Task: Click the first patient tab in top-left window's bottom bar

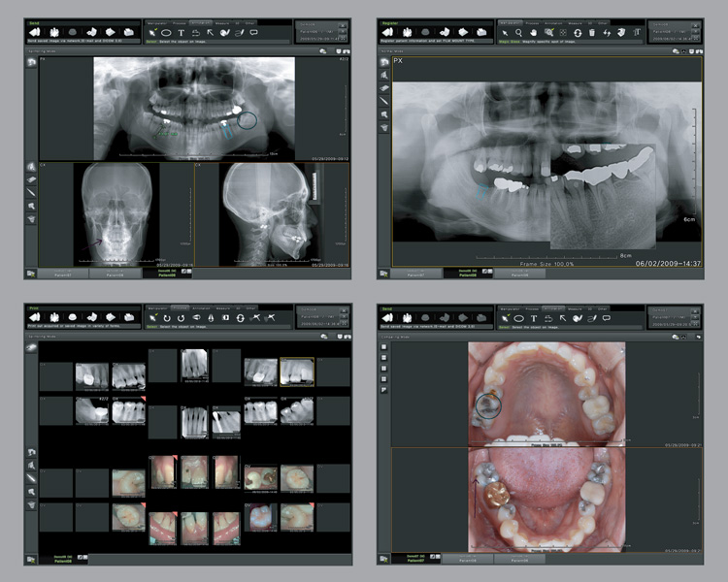Action: click(x=63, y=274)
